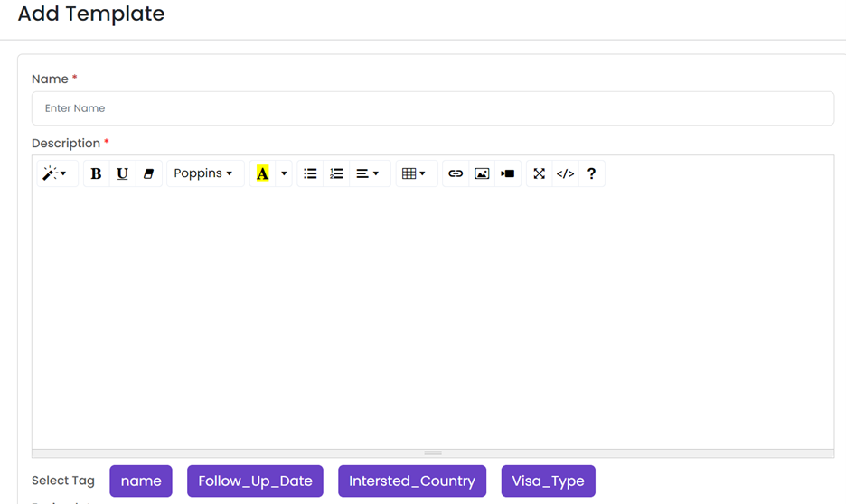The width and height of the screenshot is (846, 504).
Task: Insert a hyperlink with link icon
Action: click(x=456, y=173)
